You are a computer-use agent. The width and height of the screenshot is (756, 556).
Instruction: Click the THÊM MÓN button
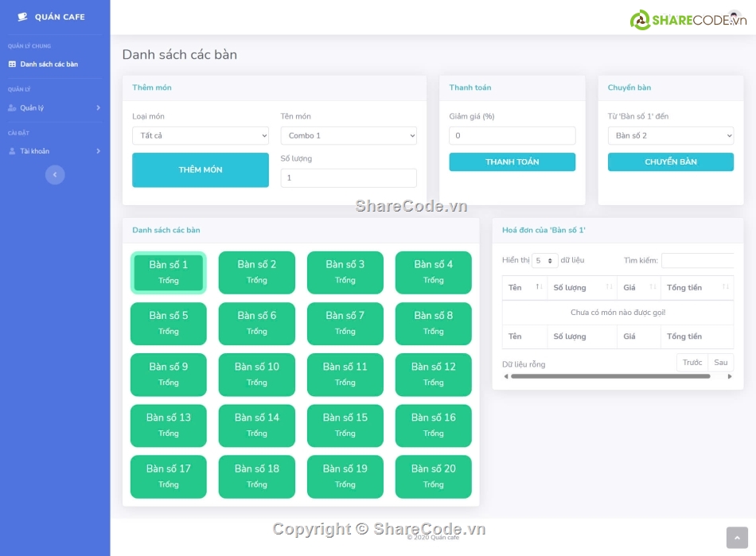coord(200,170)
